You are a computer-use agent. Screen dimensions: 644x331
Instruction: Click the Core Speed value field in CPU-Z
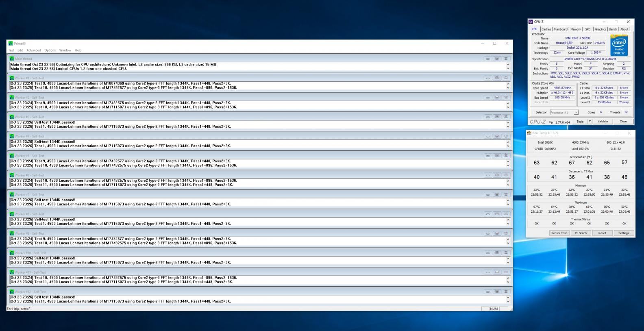click(563, 88)
